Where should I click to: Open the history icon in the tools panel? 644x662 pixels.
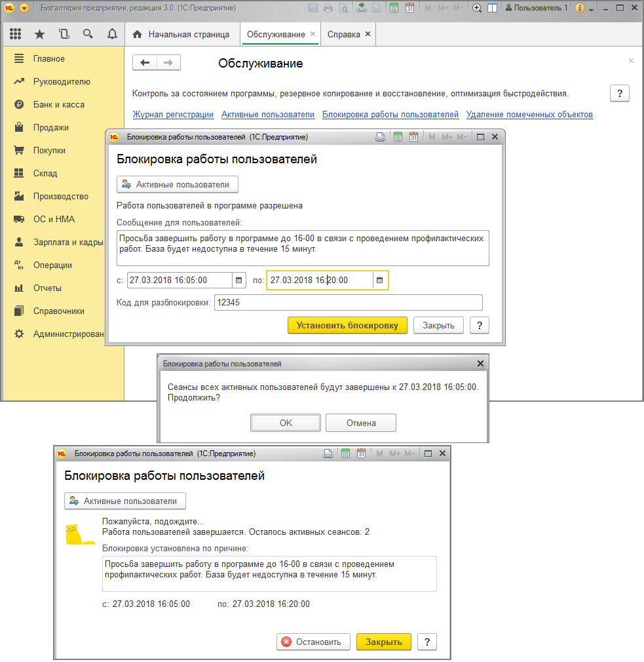pyautogui.click(x=64, y=34)
